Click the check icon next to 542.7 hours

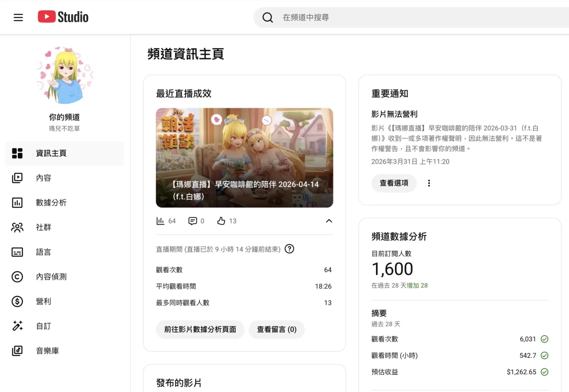coord(544,355)
